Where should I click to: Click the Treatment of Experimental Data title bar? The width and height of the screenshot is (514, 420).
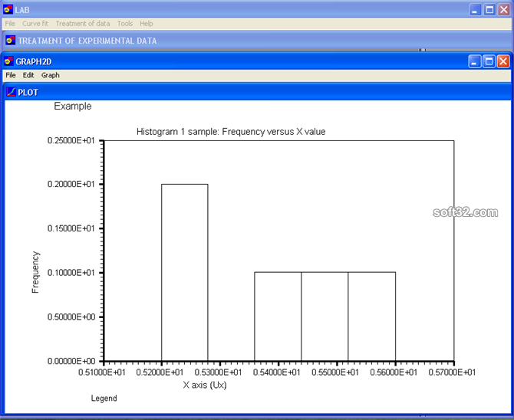tap(257, 41)
